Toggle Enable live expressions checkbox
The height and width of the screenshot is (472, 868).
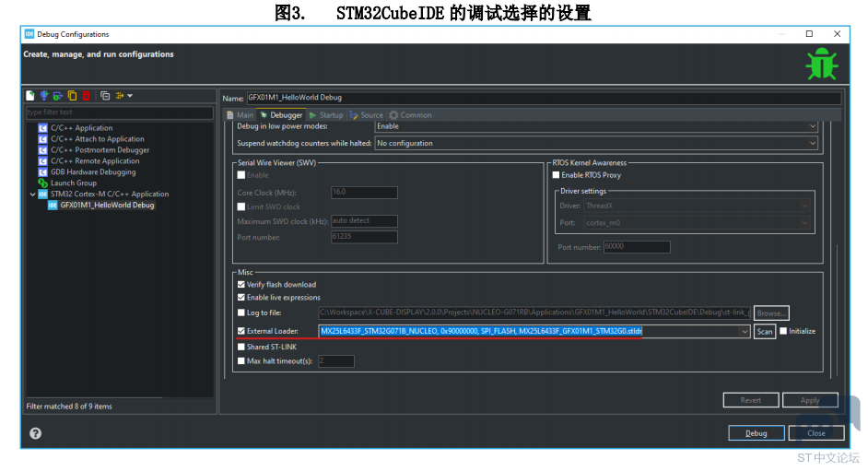pos(241,298)
